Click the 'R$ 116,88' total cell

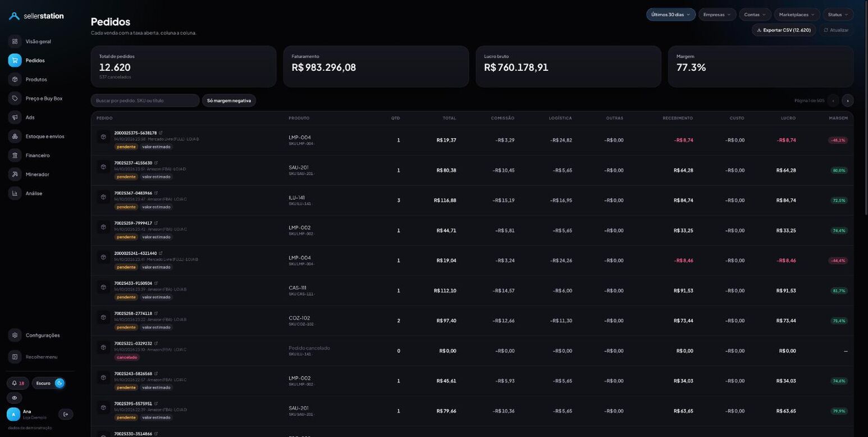[445, 201]
